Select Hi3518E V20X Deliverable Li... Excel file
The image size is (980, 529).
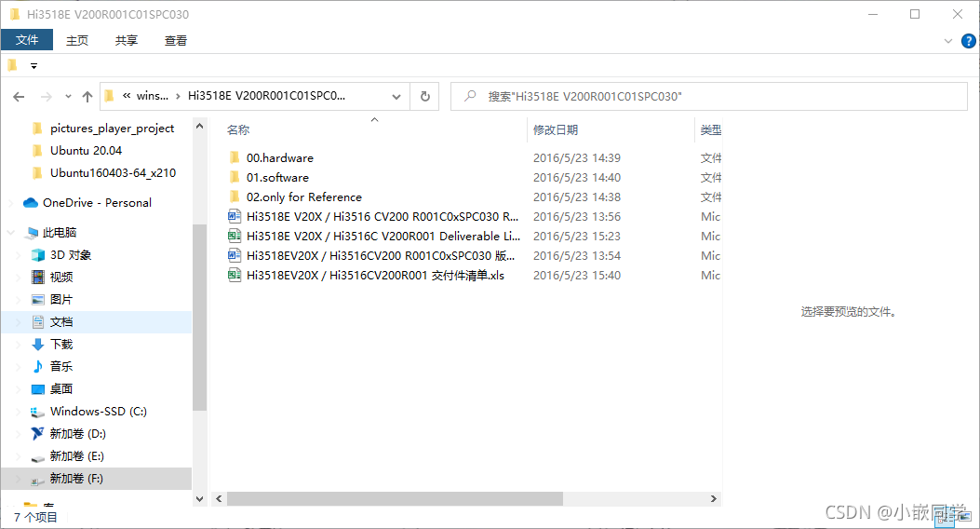click(x=383, y=236)
